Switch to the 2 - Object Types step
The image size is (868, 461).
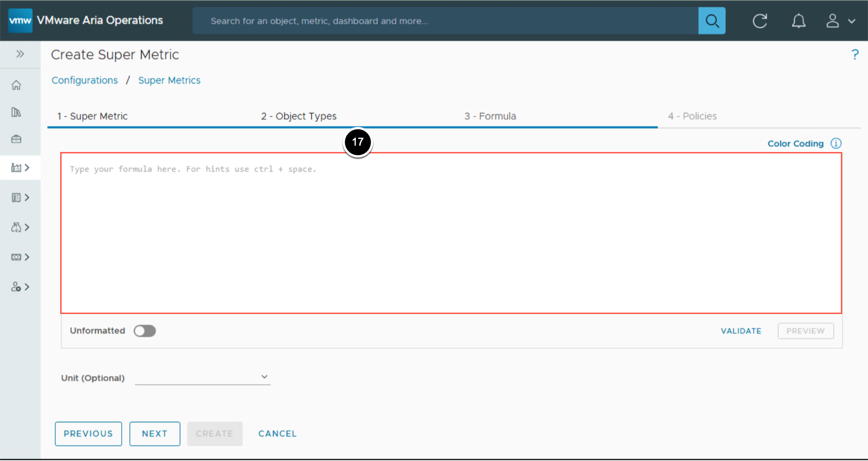coord(299,116)
